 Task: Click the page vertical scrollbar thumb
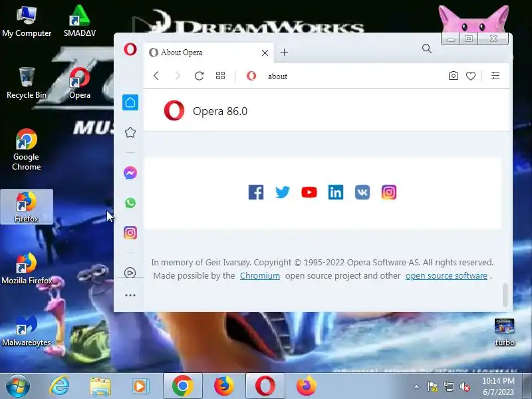click(x=505, y=295)
